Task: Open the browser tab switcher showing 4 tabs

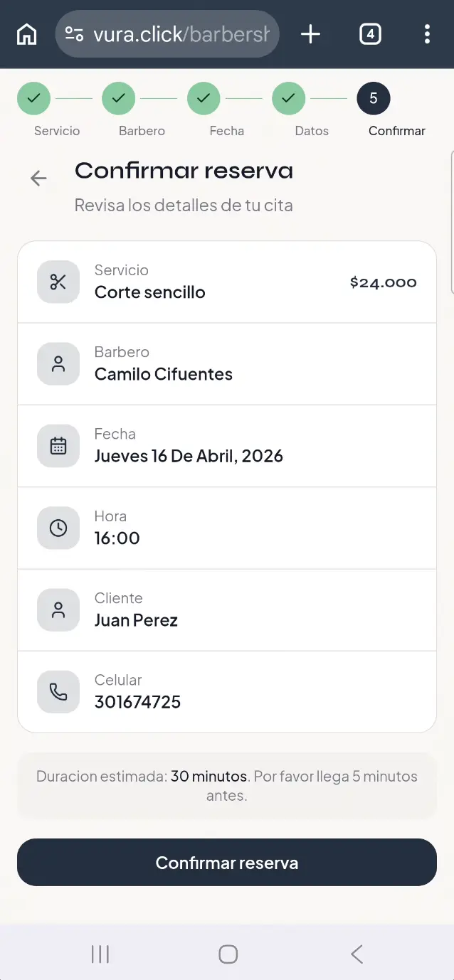Action: 370,33
